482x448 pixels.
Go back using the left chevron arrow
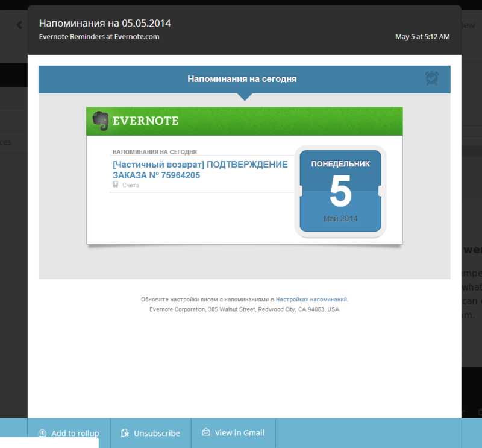tap(19, 25)
